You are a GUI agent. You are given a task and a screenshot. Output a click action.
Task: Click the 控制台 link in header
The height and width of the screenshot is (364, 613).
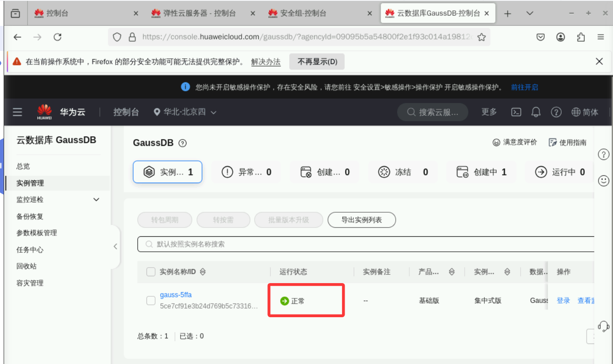126,112
